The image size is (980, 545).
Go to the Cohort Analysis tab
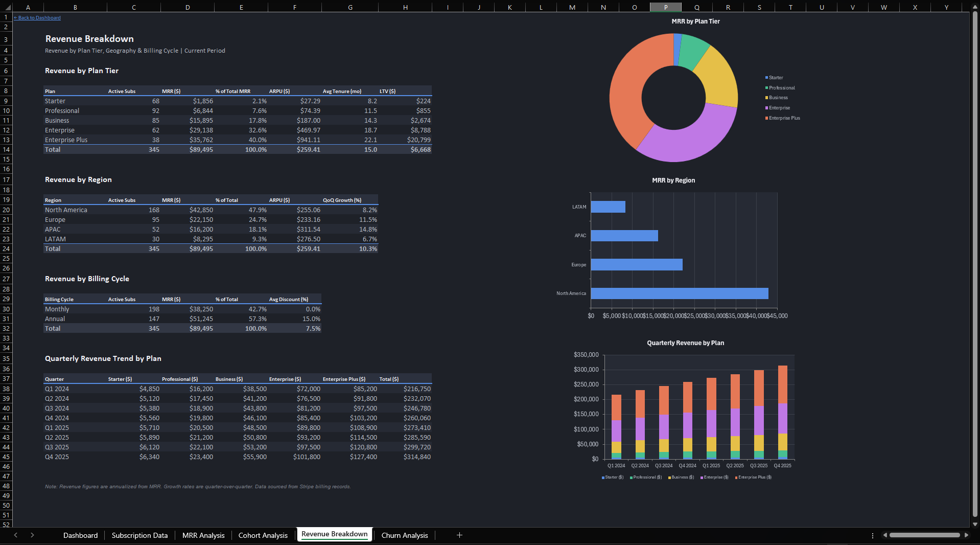tap(263, 535)
